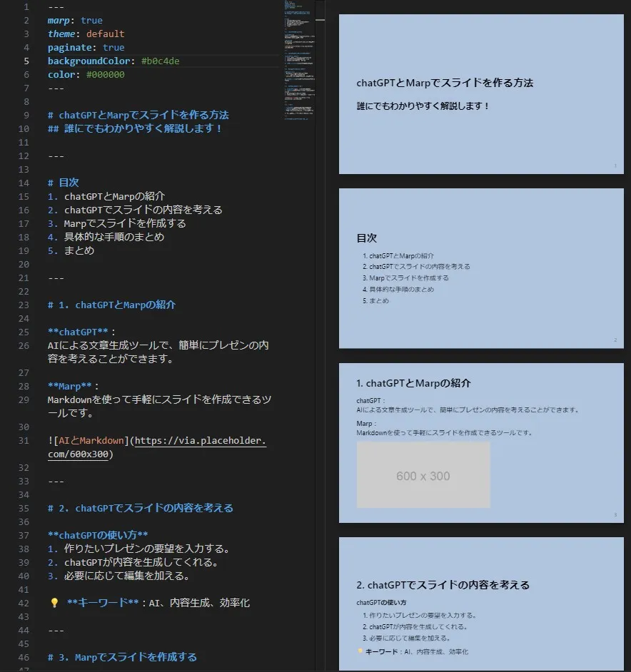Click editor line 17 "3. Marpでスライドを作成する"
This screenshot has width=631, height=672.
click(x=116, y=224)
